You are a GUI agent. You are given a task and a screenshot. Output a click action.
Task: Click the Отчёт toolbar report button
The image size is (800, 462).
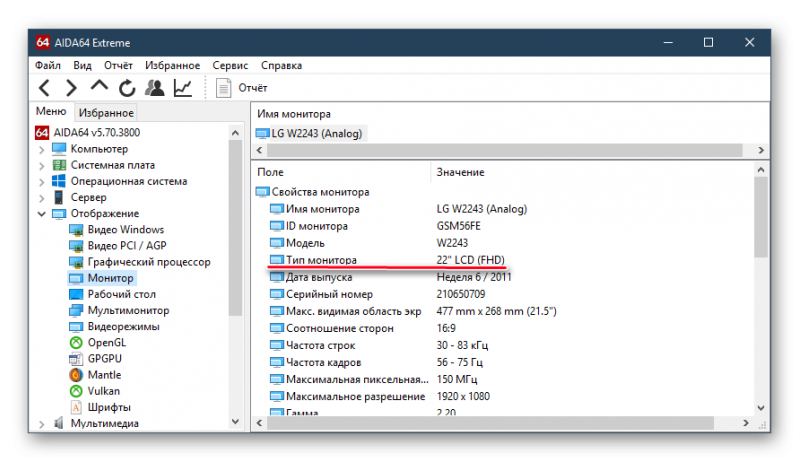[x=242, y=88]
